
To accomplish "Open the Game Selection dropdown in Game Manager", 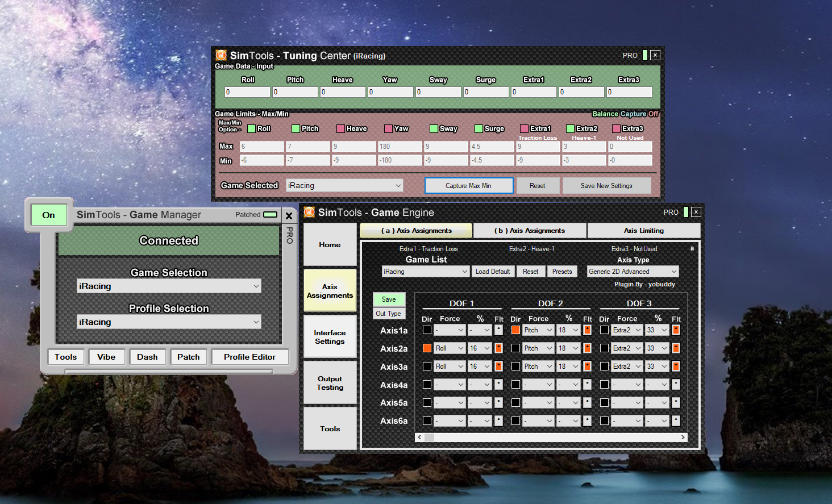I will point(169,286).
